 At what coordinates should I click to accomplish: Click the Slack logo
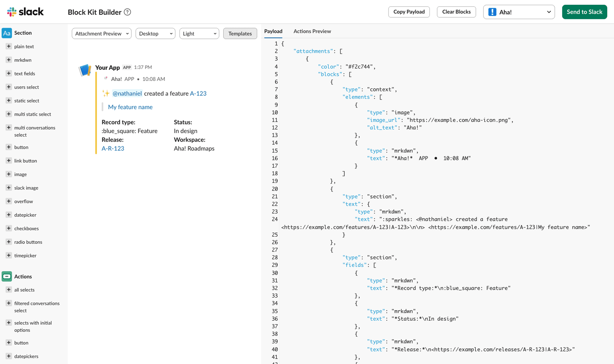tap(25, 12)
